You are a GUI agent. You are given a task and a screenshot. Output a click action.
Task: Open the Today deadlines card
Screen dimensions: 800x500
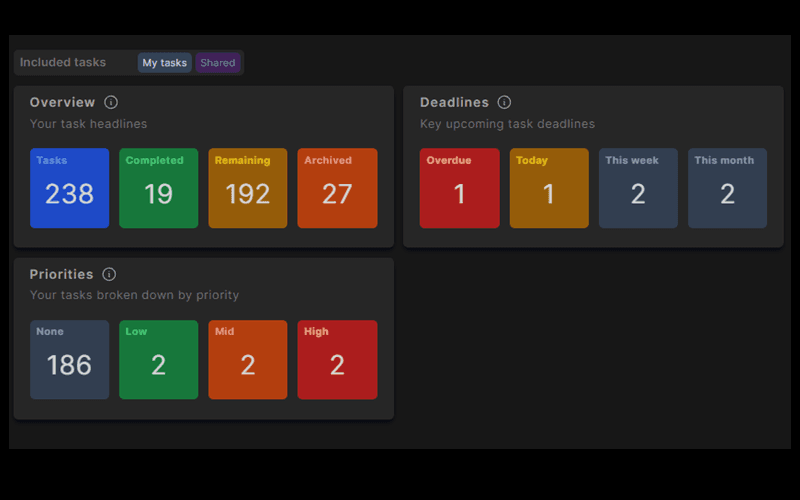[x=549, y=188]
